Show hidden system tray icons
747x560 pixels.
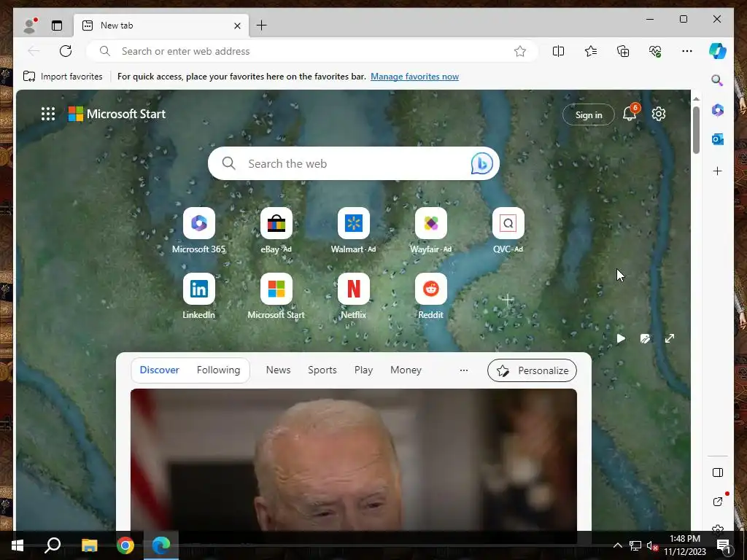pos(617,545)
